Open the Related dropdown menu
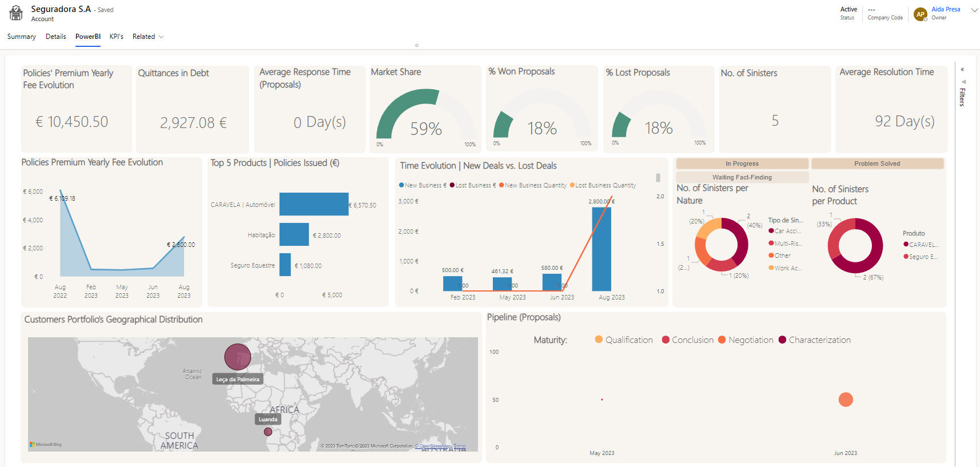Screen dimensions: 980x467 tap(148, 37)
